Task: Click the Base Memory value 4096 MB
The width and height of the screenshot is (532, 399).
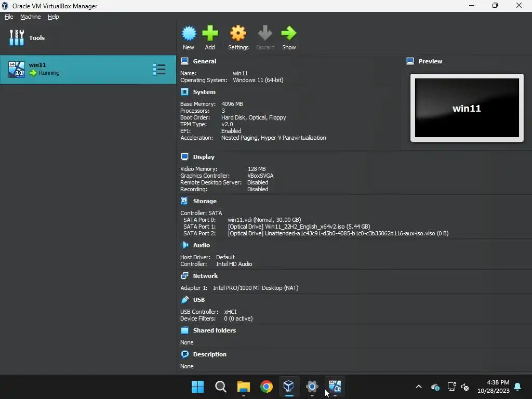Action: [232, 104]
